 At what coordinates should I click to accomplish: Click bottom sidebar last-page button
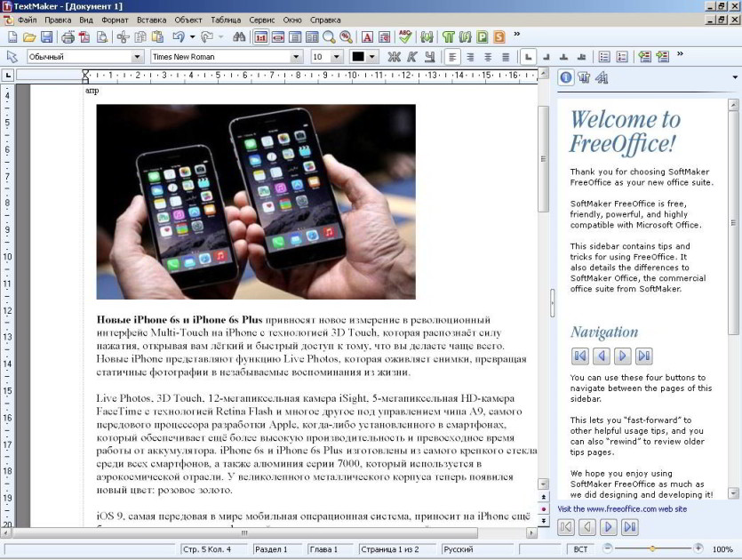[630, 526]
